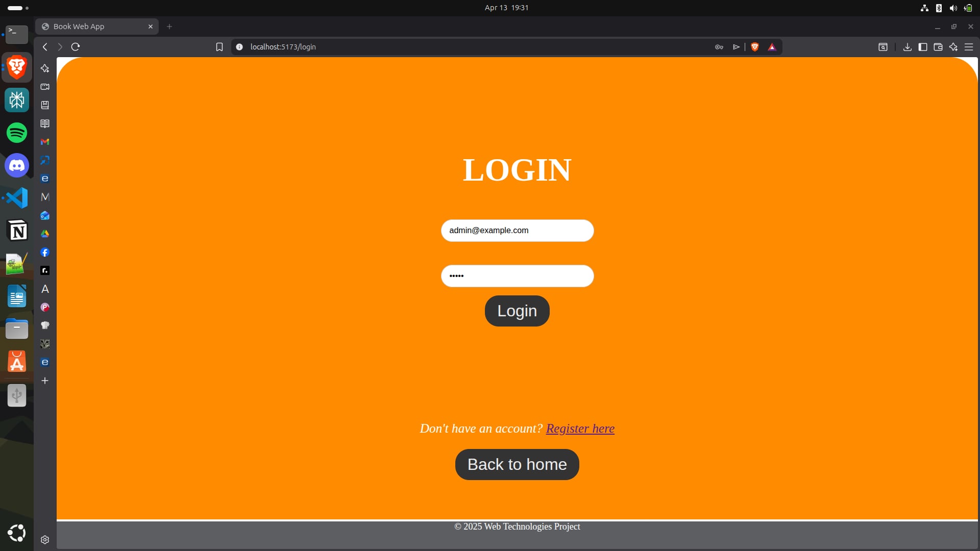The width and height of the screenshot is (980, 551).
Task: Open the saved passwords key icon
Action: tap(719, 47)
